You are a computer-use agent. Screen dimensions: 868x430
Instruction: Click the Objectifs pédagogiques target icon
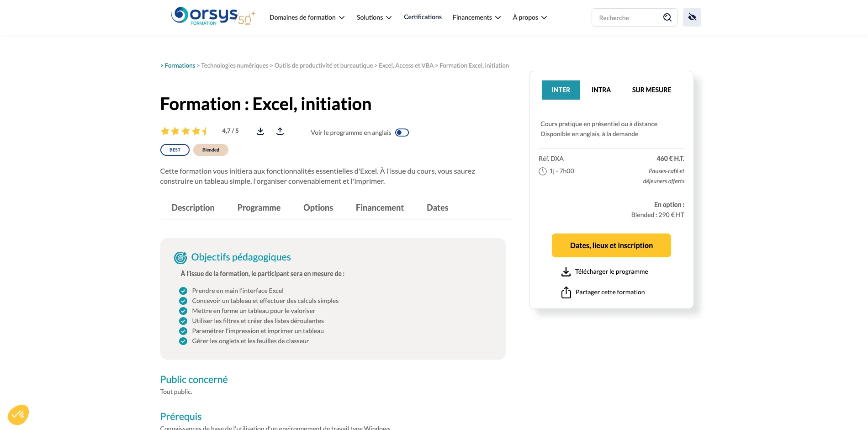pos(180,258)
